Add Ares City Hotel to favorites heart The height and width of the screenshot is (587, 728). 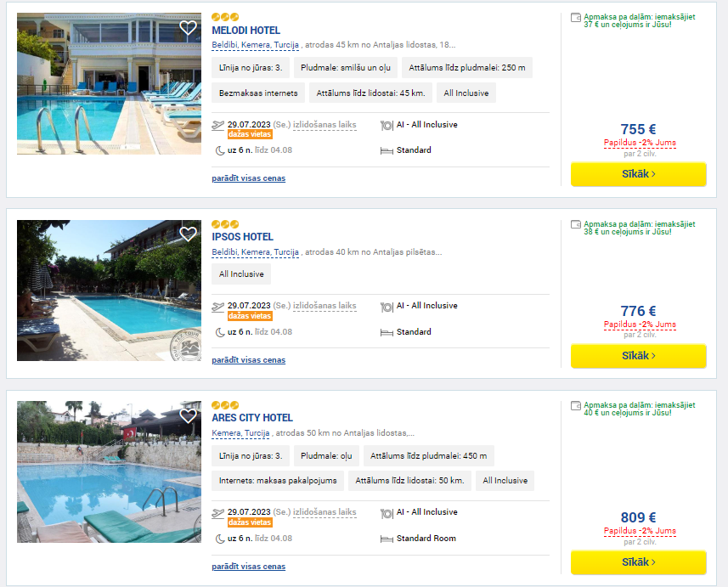pyautogui.click(x=188, y=415)
